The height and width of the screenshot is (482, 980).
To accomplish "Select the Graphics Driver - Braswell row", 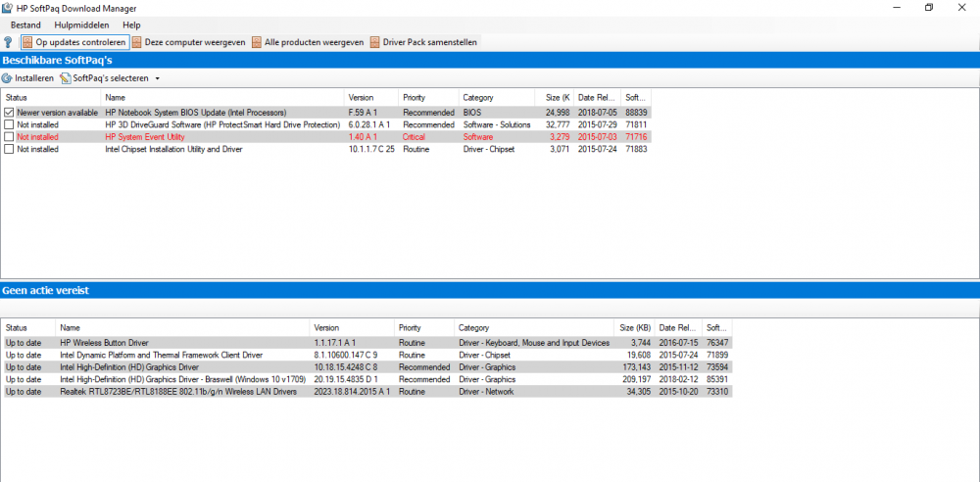I will pyautogui.click(x=367, y=379).
